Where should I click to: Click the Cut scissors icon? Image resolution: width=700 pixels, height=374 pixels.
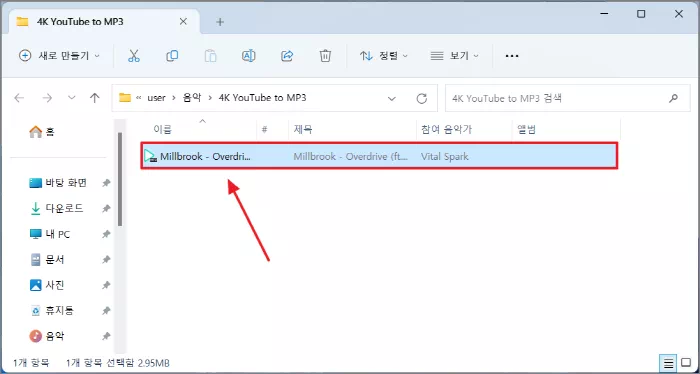click(x=134, y=56)
